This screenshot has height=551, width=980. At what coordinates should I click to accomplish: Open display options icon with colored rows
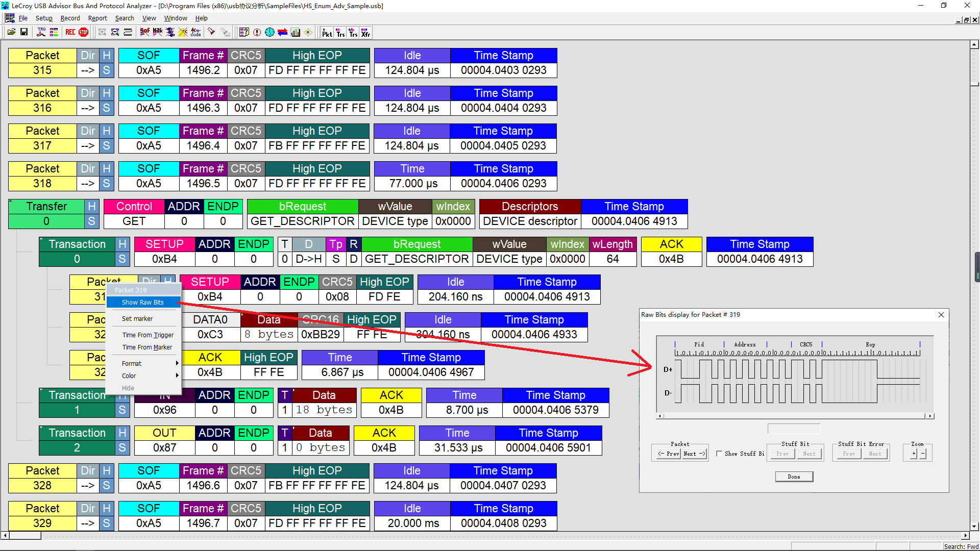click(54, 33)
